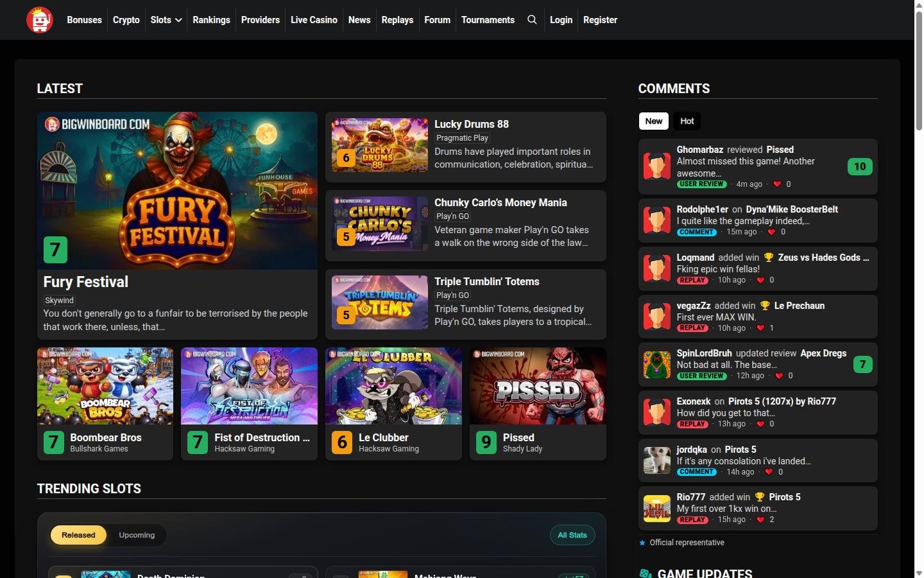The image size is (924, 578).
Task: Click heart icon on Ghomarbaz review
Action: point(777,184)
